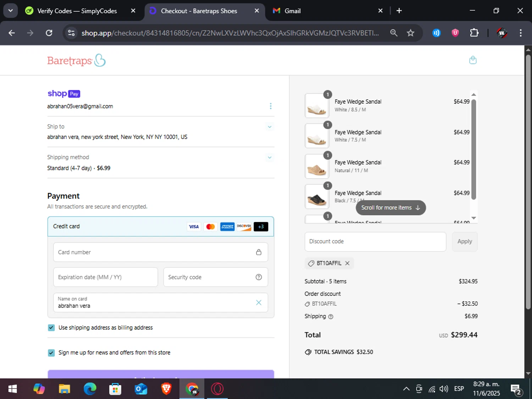Open black Faye Wedge Sandal thumbnail

point(317,196)
